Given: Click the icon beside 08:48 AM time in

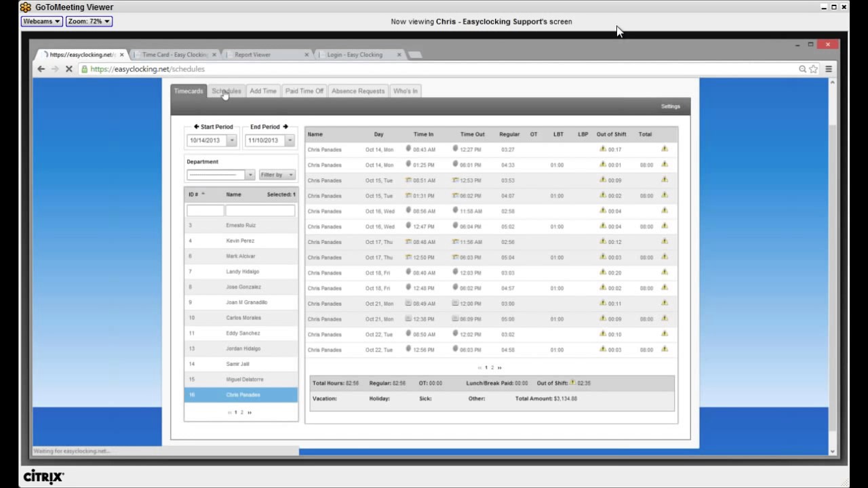Looking at the screenshot, I should point(408,241).
